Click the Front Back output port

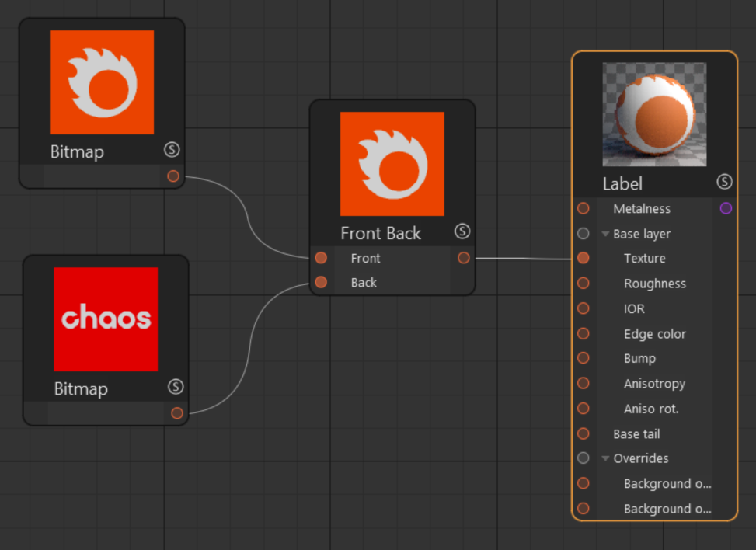(x=464, y=258)
